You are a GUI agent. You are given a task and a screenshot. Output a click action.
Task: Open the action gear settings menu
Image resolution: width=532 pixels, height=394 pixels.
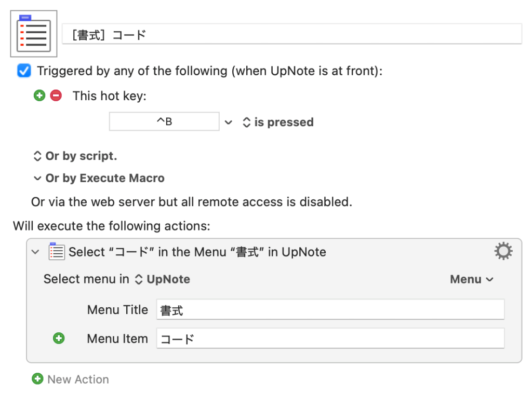(x=502, y=252)
